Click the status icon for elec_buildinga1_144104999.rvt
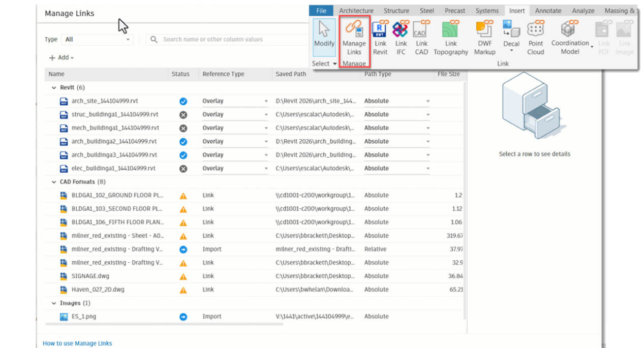 [183, 169]
